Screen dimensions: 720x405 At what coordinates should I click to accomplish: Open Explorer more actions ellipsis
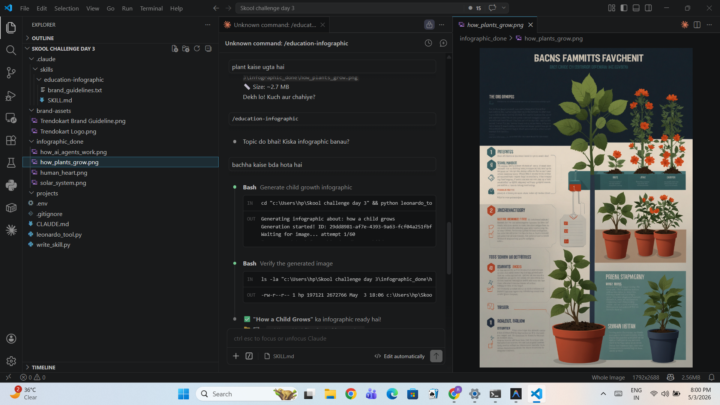208,25
